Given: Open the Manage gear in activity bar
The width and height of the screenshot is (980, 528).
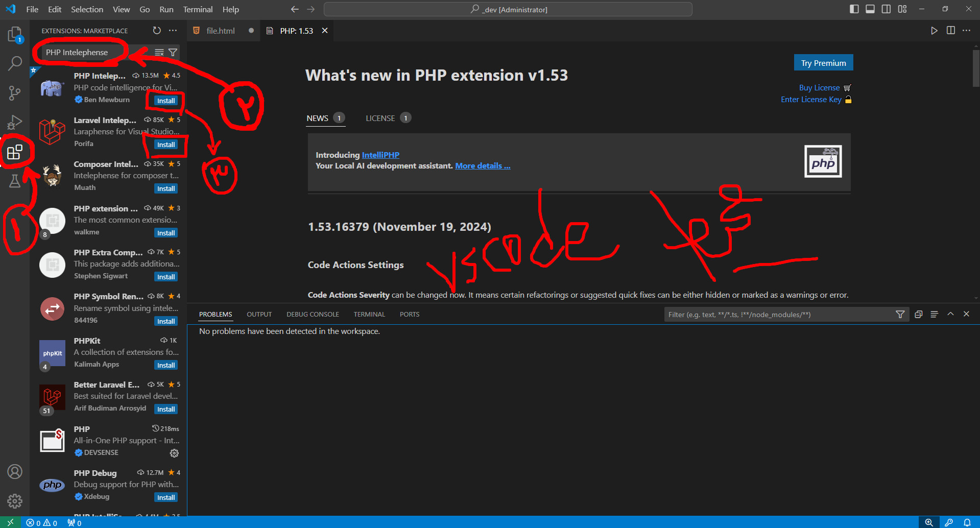Looking at the screenshot, I should pyautogui.click(x=15, y=501).
